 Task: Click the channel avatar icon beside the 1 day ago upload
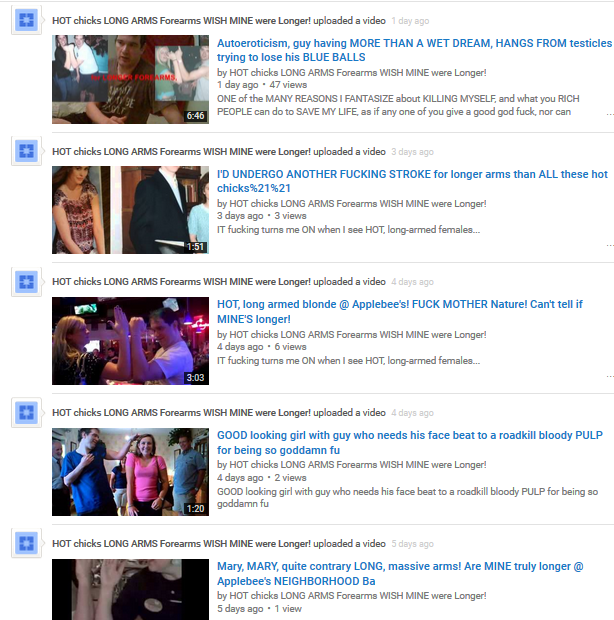point(26,20)
